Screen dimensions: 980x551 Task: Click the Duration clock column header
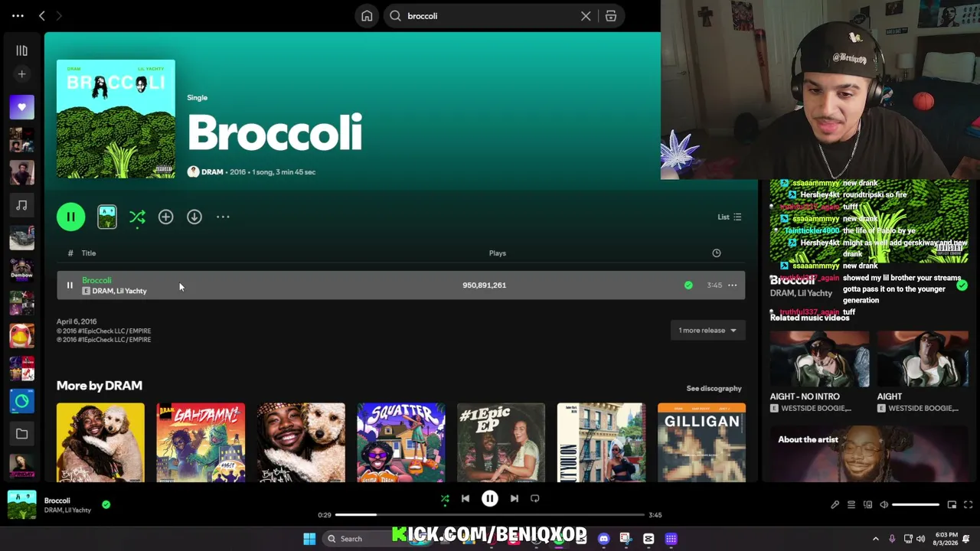(x=717, y=253)
